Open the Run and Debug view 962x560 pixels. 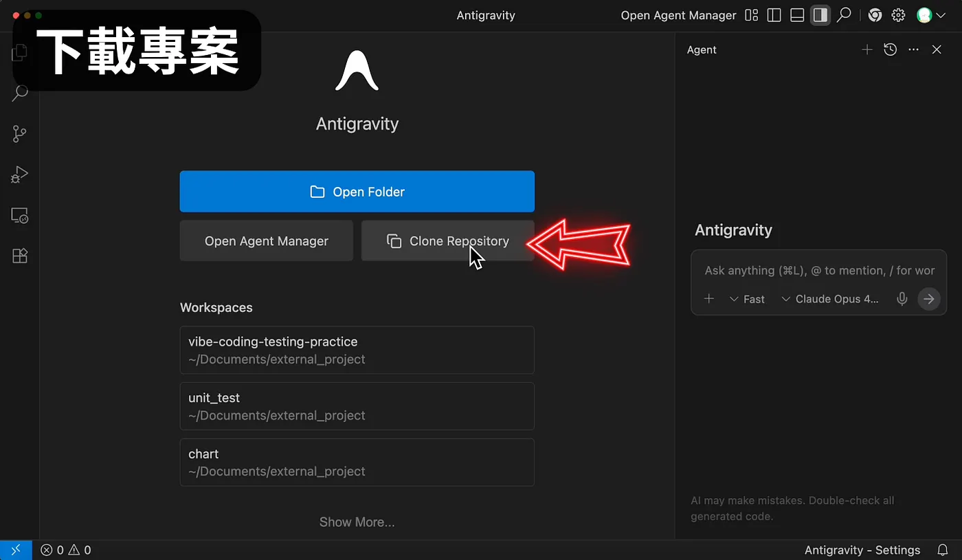20,175
